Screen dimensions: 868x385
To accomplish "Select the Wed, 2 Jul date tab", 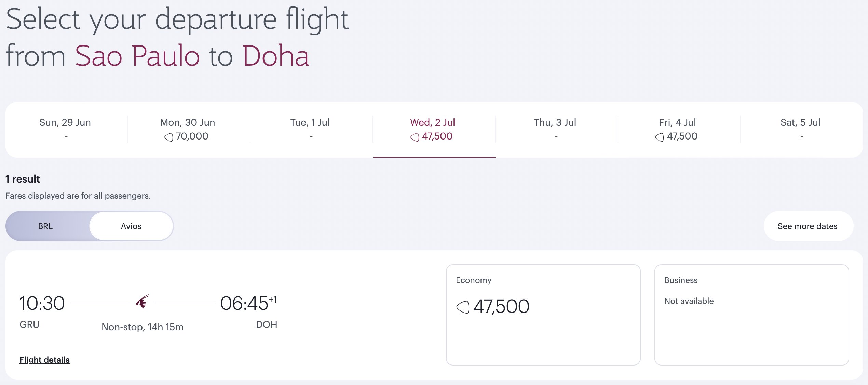I will (x=434, y=130).
